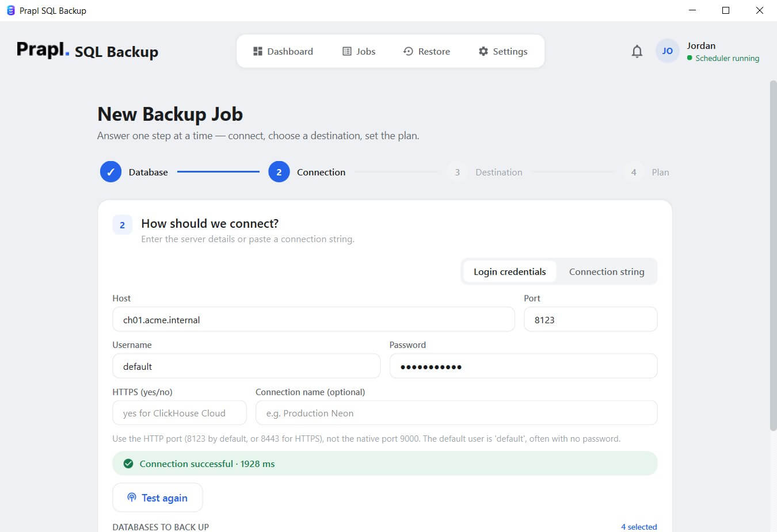Click the step number 2 badge in card

tap(122, 225)
